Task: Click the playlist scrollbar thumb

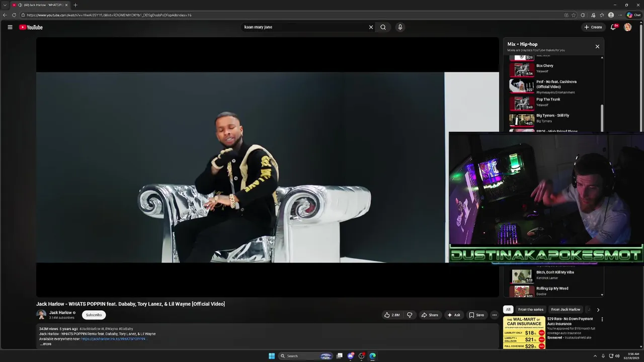Action: (602, 118)
